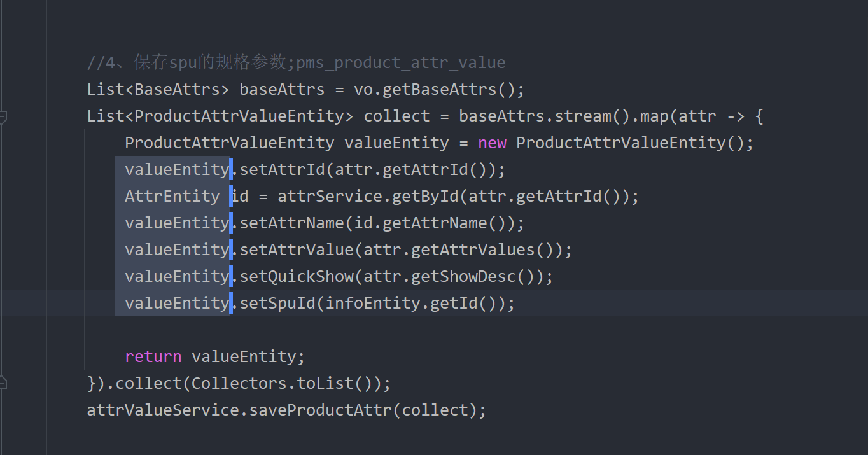868x455 pixels.
Task: Click 'valueEntity' in the return statement
Action: pos(244,356)
